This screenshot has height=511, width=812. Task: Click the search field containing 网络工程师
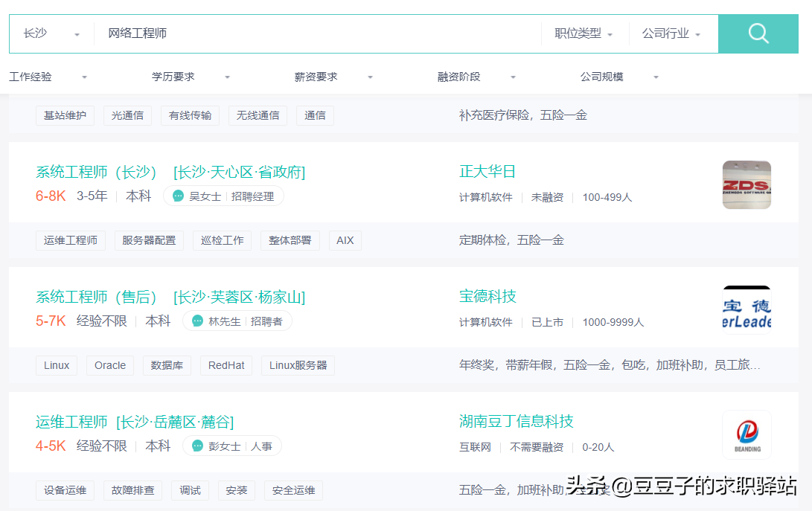[x=320, y=33]
